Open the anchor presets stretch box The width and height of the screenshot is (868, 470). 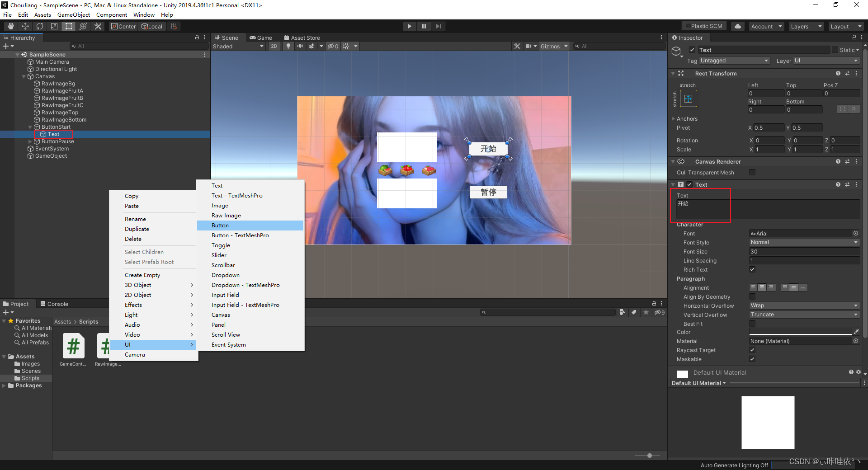pos(688,99)
